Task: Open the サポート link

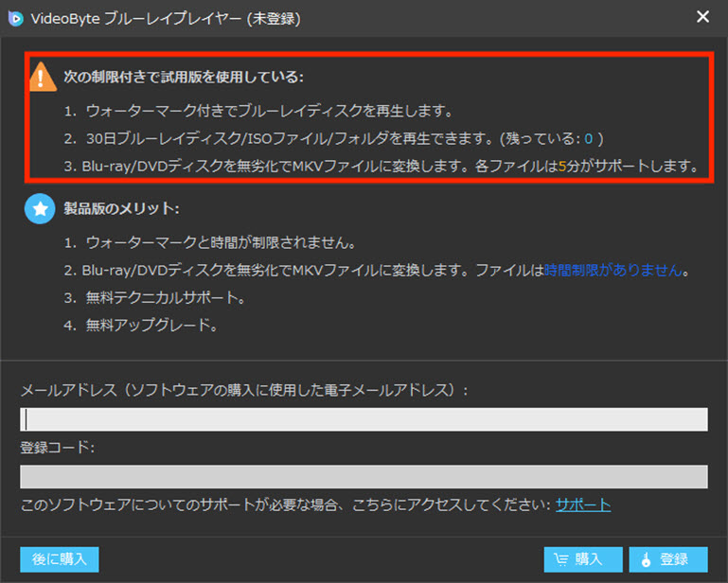Action: pos(582,504)
